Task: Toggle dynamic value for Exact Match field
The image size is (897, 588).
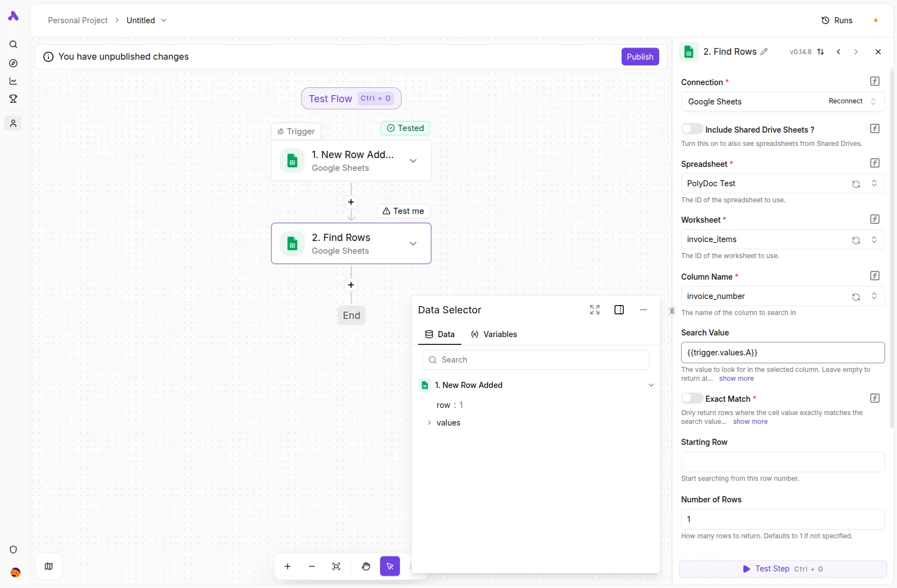Action: click(x=875, y=398)
